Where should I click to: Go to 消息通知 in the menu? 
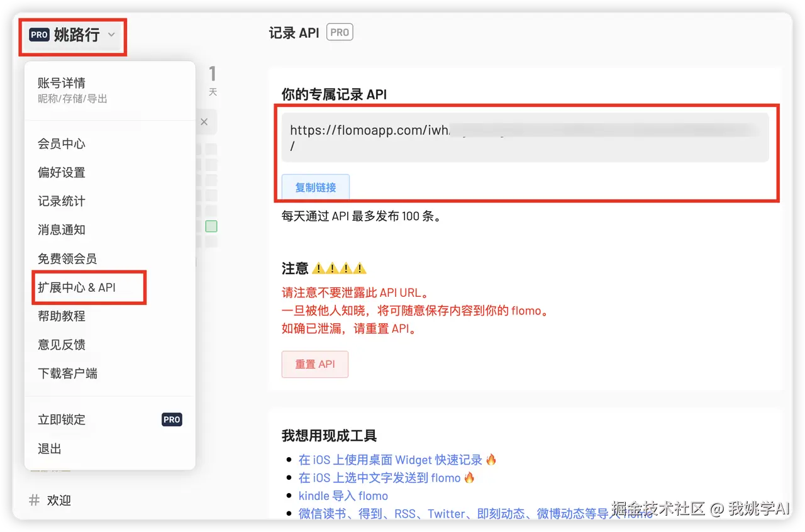coord(61,230)
